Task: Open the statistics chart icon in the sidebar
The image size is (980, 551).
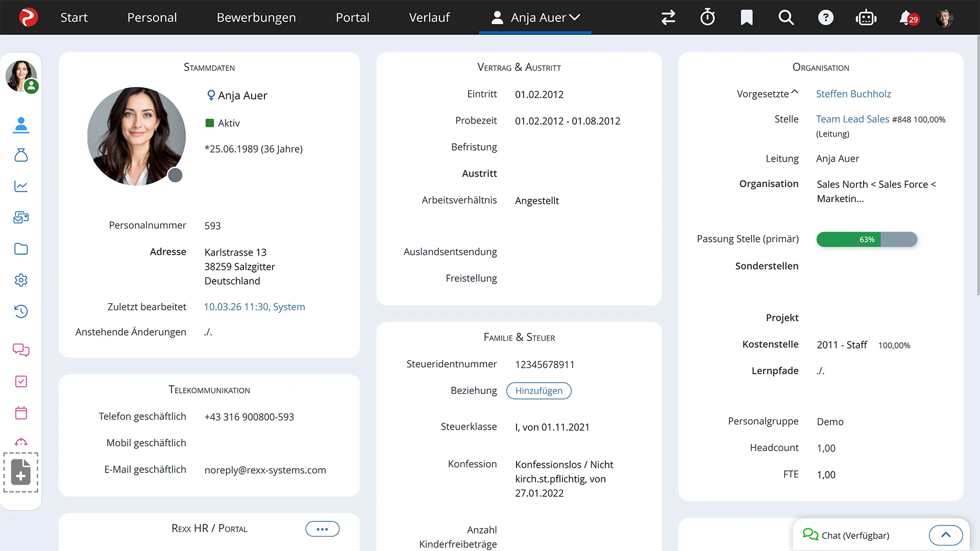Action: click(21, 186)
